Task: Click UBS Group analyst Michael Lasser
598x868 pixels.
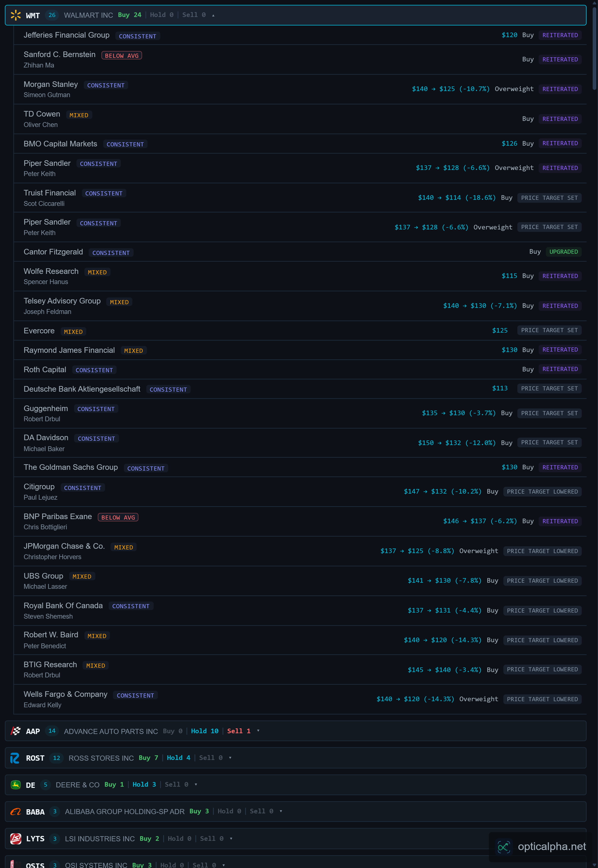Action: (45, 586)
